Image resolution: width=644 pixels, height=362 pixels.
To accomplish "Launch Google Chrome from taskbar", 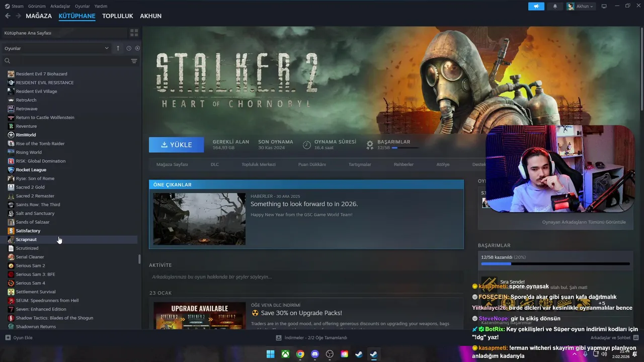I will [x=300, y=354].
